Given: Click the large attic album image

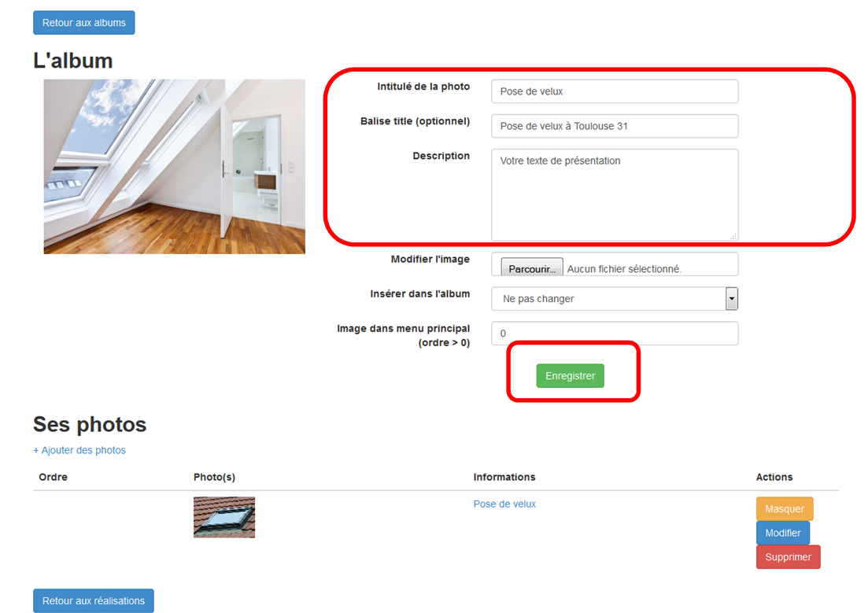Looking at the screenshot, I should pyautogui.click(x=175, y=167).
